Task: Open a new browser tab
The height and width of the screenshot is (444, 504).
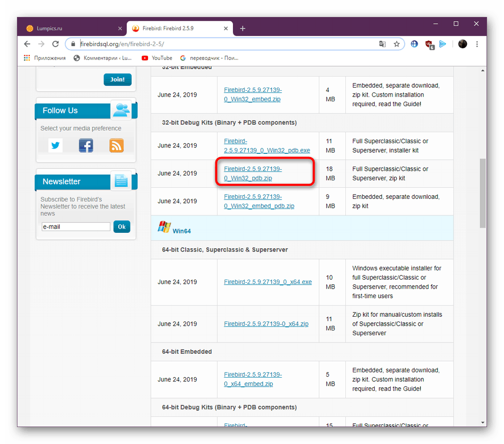Action: (242, 28)
